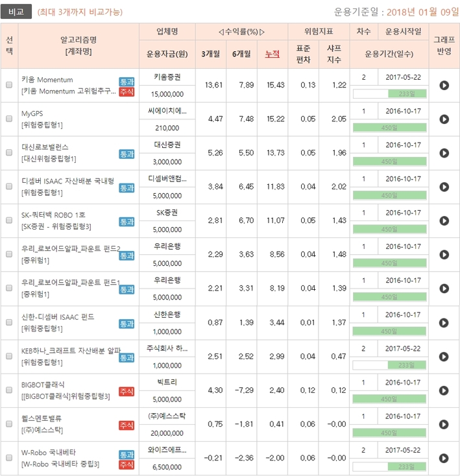Click 통과 badge on 대신로보밸런스 row
Viewport: 460px width, 476px height.
click(x=127, y=154)
